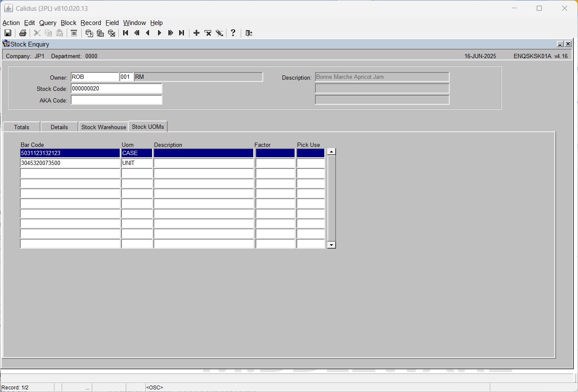Image resolution: width=578 pixels, height=392 pixels.
Task: Open the Block menu
Action: coord(68,23)
